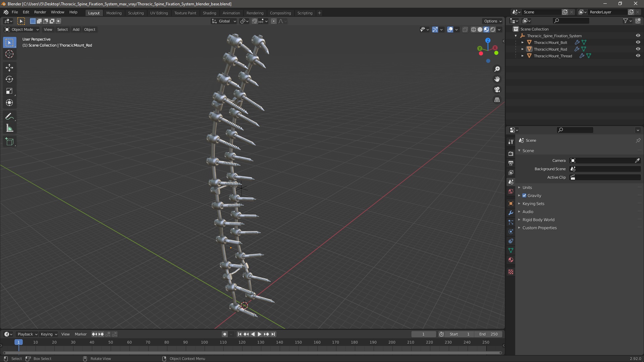The height and width of the screenshot is (362, 644).
Task: Open Modifier properties wrench tab
Action: 511,213
